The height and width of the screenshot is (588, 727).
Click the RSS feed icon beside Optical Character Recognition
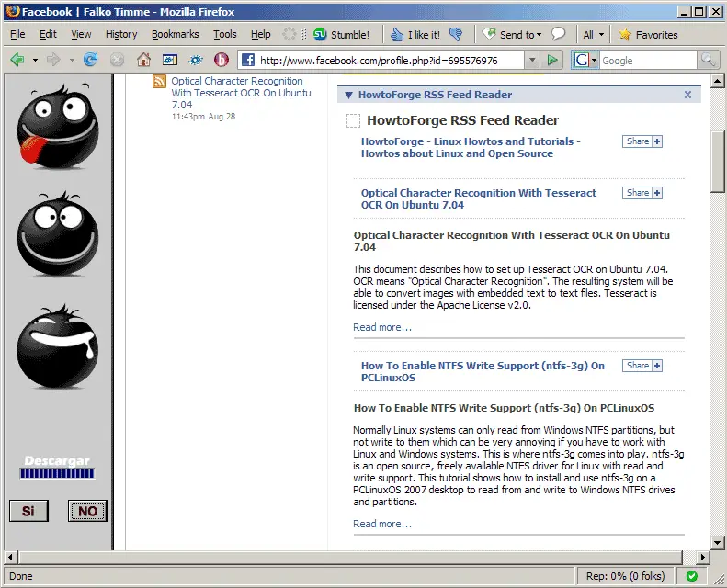click(x=160, y=82)
